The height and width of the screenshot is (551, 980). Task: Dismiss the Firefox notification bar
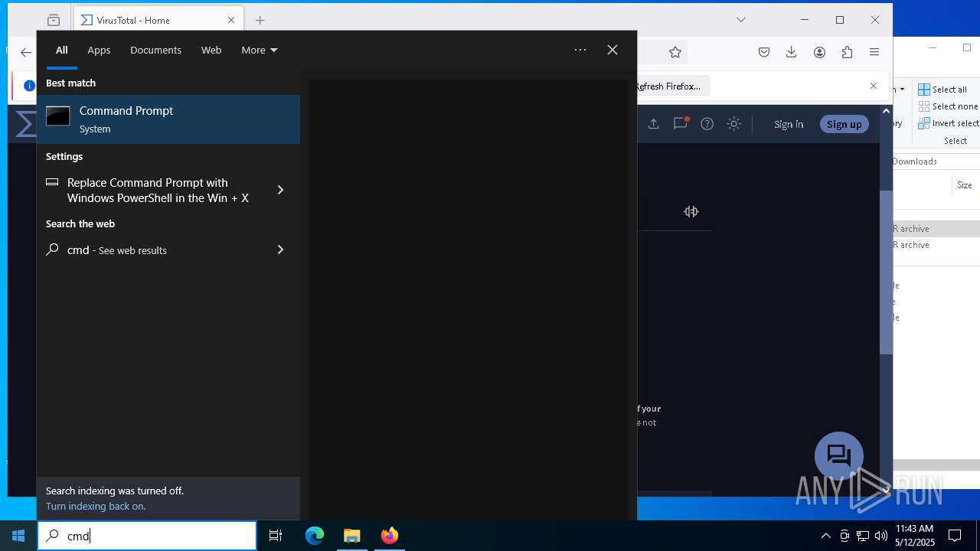[x=874, y=86]
